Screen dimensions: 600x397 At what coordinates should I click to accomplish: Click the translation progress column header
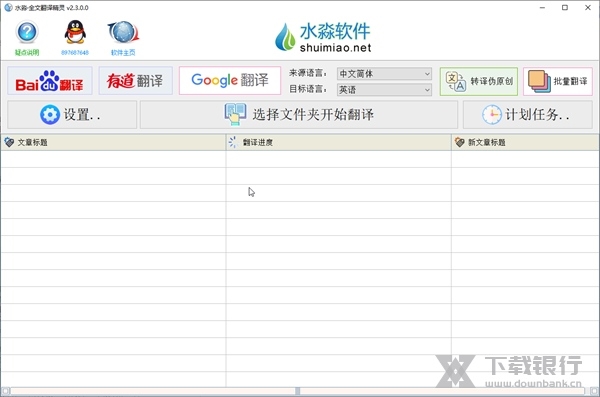339,142
